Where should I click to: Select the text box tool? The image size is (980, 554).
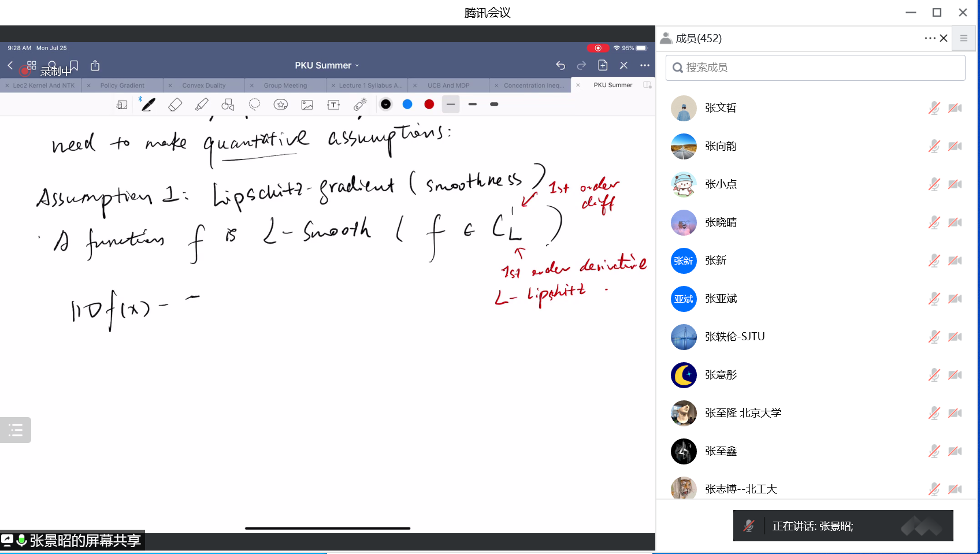click(x=333, y=105)
